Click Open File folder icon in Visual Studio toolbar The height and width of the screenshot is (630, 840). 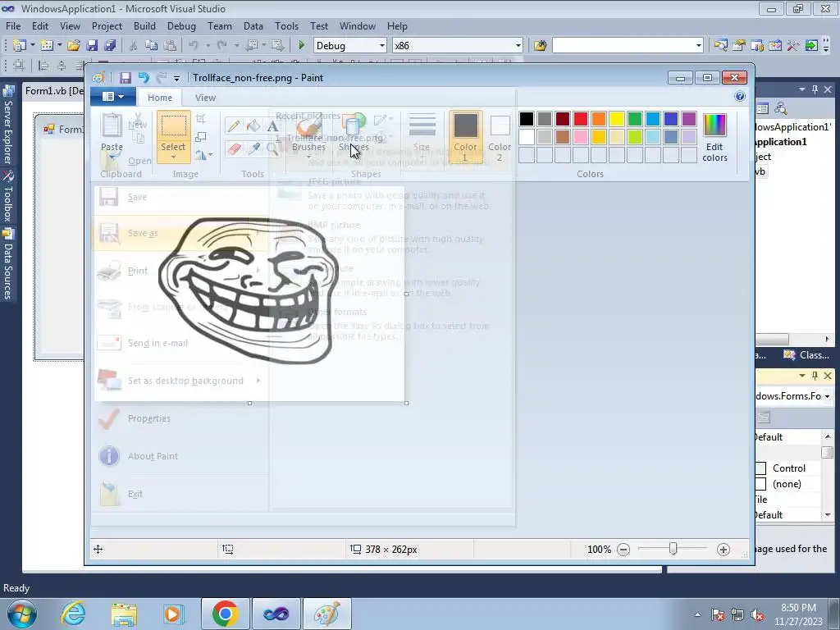click(73, 46)
